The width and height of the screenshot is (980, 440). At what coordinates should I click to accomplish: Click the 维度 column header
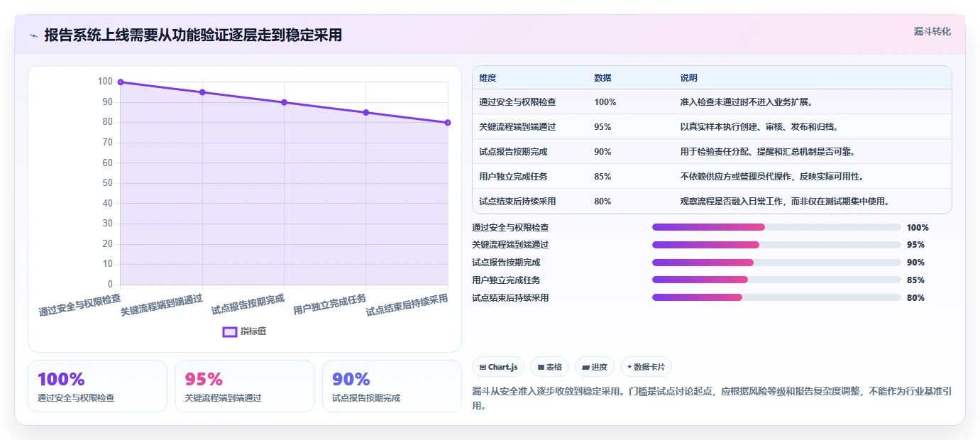488,77
